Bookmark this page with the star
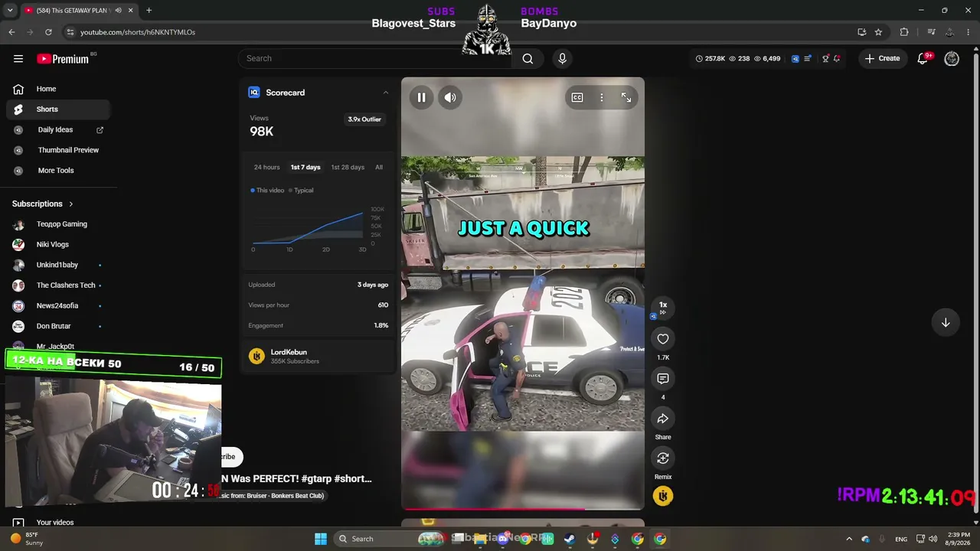Screen dimensions: 980x551 [878, 32]
